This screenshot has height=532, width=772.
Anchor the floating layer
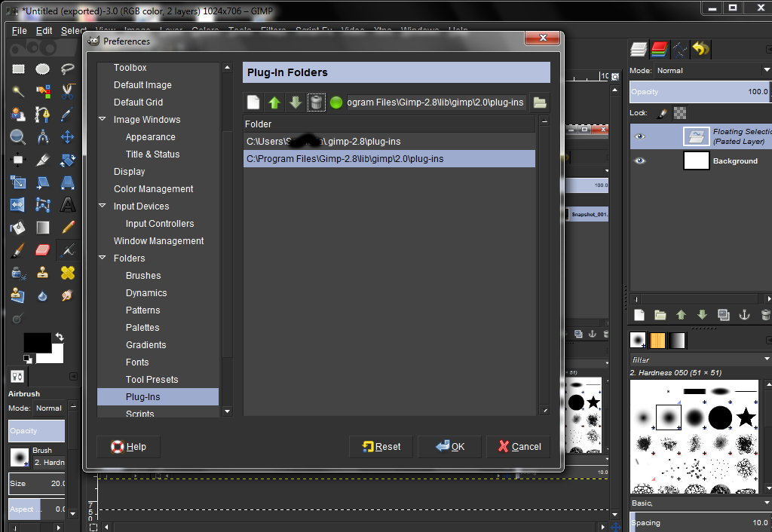pyautogui.click(x=744, y=315)
